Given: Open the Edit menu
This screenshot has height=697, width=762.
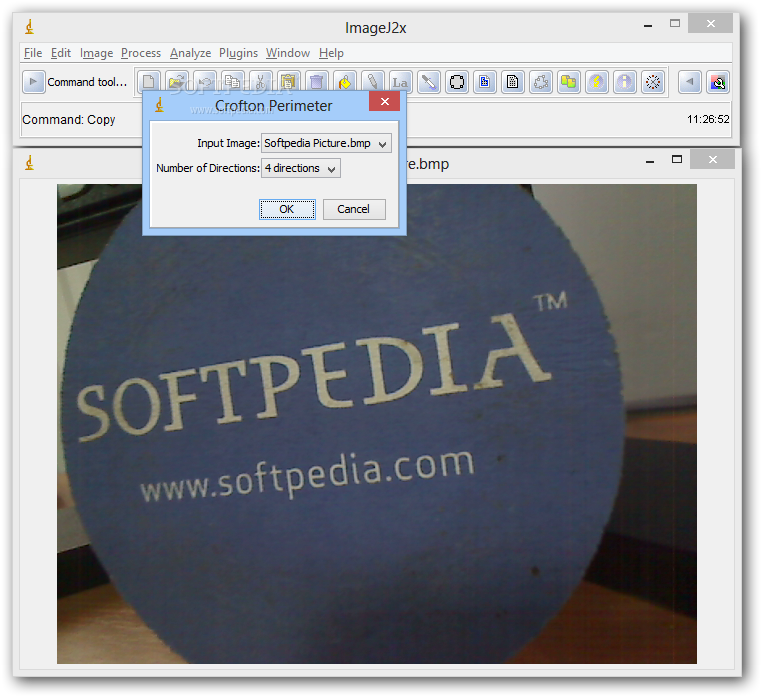Looking at the screenshot, I should click(x=61, y=52).
